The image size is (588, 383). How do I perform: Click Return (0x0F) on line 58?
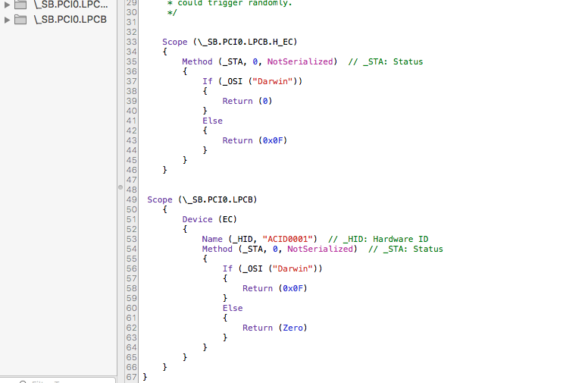click(275, 288)
